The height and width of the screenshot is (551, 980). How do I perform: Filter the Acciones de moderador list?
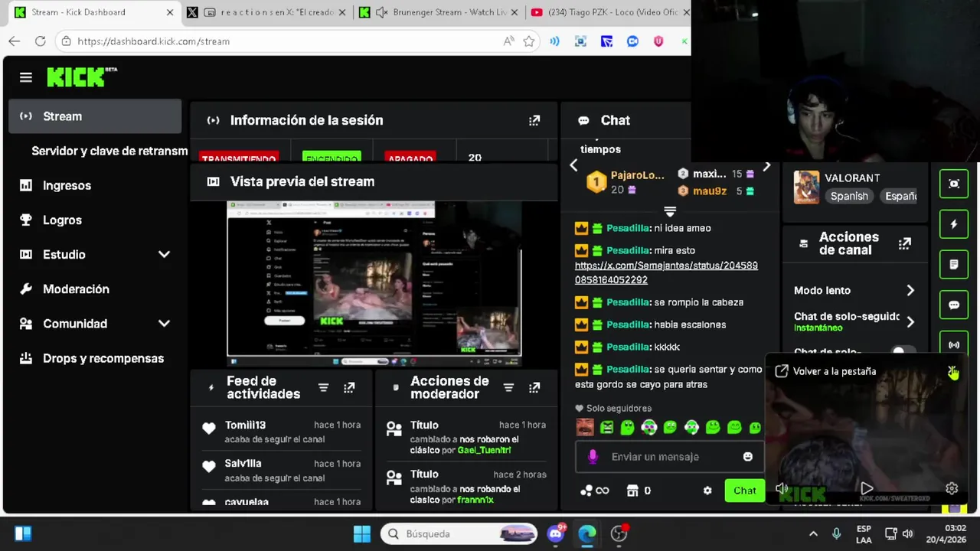(x=508, y=388)
